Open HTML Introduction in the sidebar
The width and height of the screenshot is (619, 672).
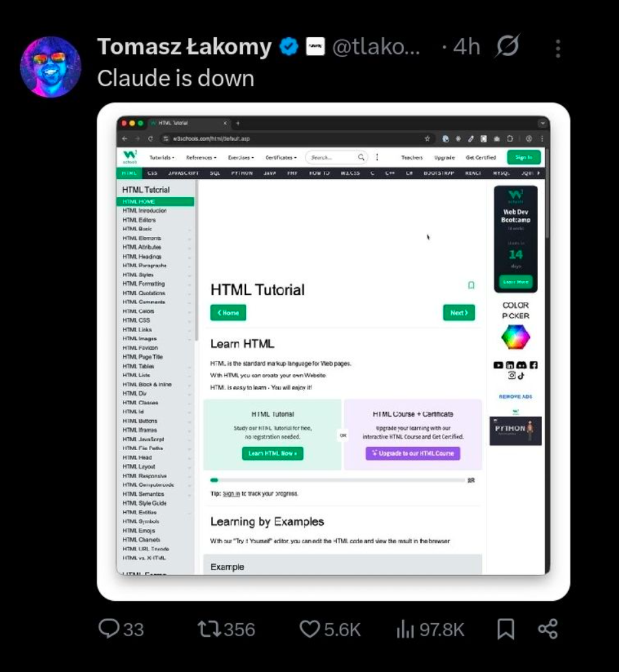pos(144,211)
